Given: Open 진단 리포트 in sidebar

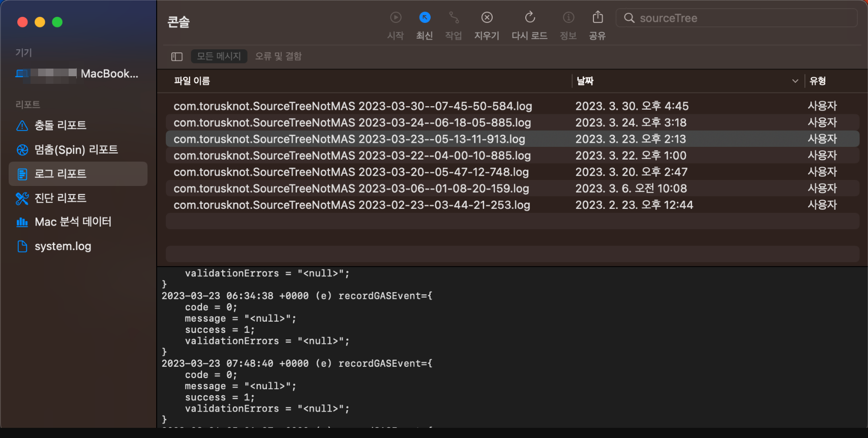Looking at the screenshot, I should 78,198.
